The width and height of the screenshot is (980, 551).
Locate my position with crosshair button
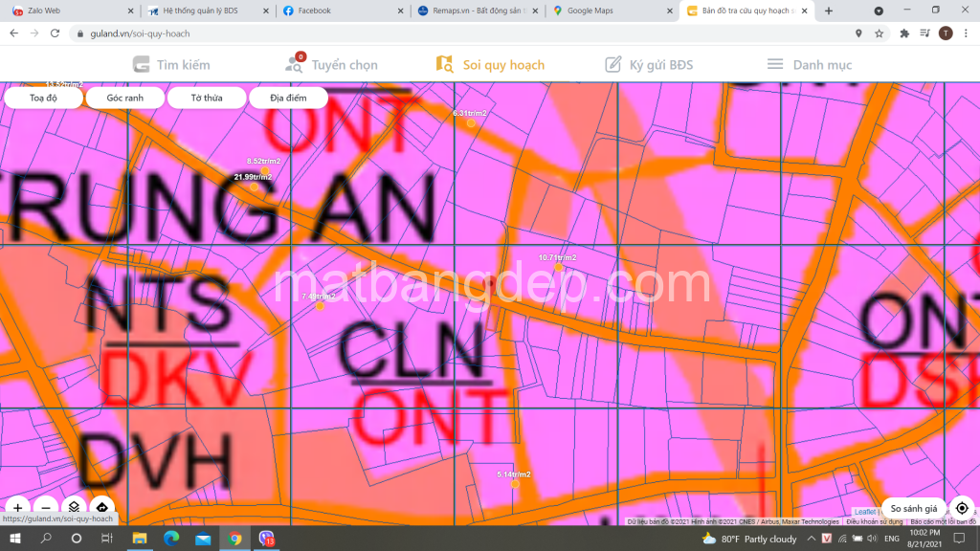point(962,508)
